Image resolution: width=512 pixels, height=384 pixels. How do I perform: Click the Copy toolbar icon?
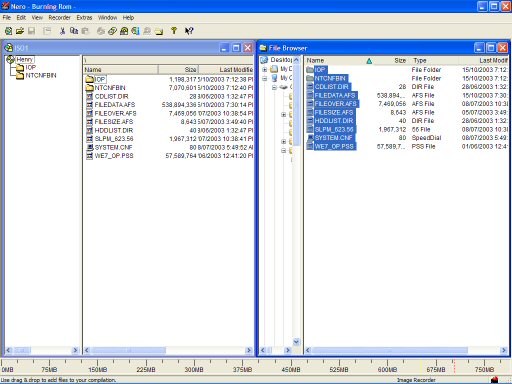pyautogui.click(x=74, y=31)
